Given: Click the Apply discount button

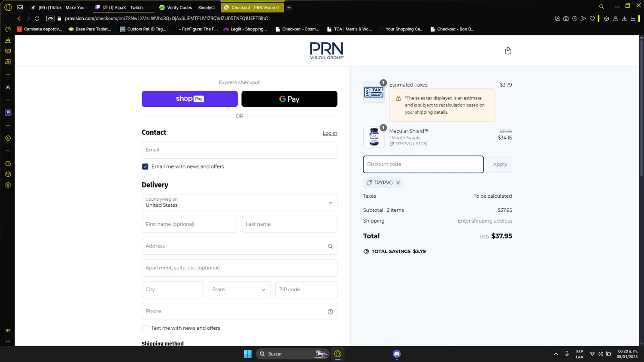Looking at the screenshot, I should point(500,164).
